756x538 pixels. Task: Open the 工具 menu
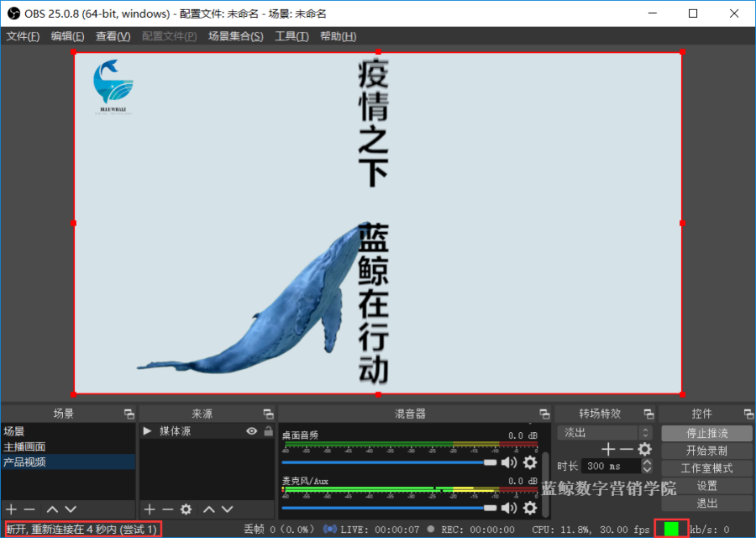[291, 35]
